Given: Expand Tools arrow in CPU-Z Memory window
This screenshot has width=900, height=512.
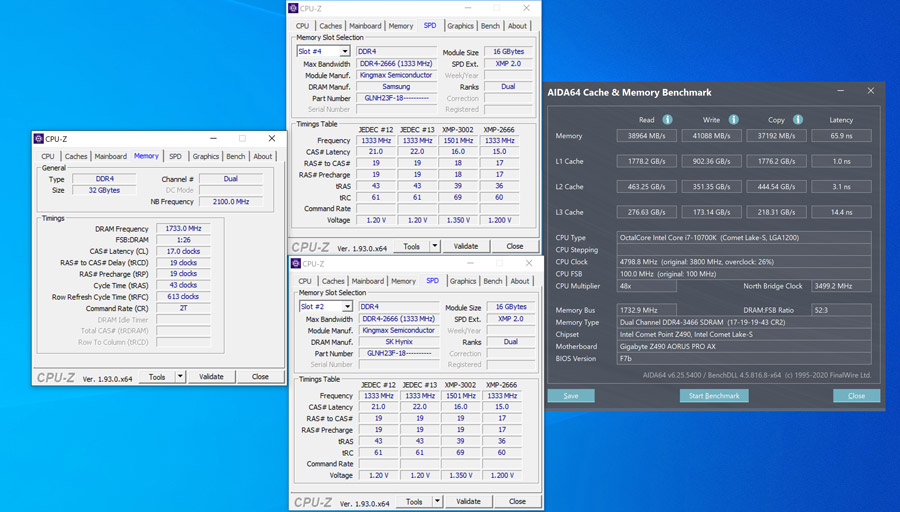Looking at the screenshot, I should click(x=180, y=377).
